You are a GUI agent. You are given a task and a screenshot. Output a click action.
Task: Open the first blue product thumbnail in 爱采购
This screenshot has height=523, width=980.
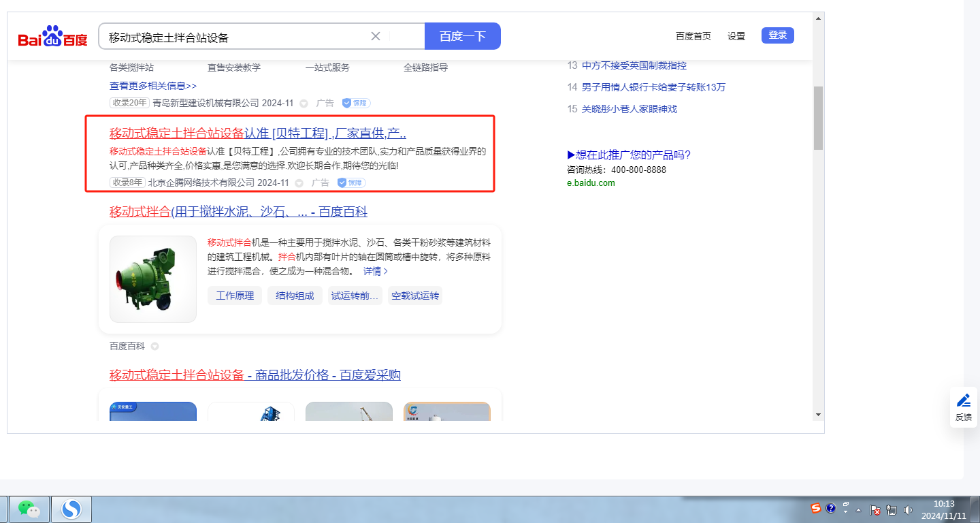coord(153,411)
